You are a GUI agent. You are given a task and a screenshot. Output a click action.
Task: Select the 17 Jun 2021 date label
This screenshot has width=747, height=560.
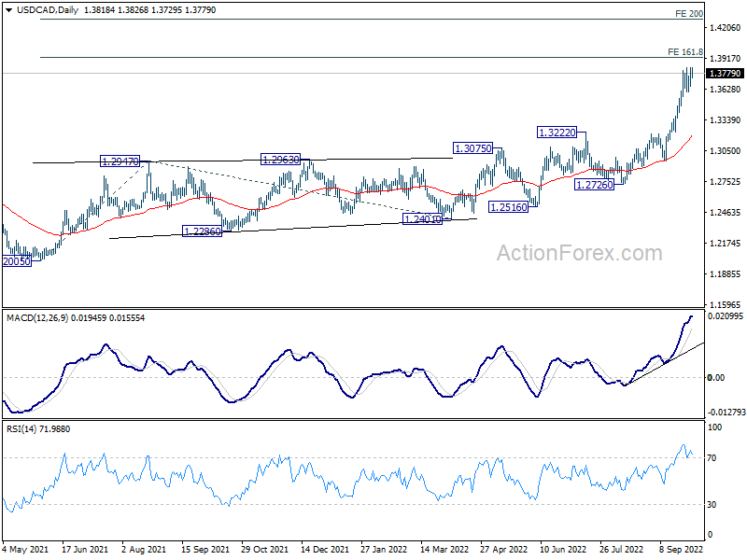(85, 550)
